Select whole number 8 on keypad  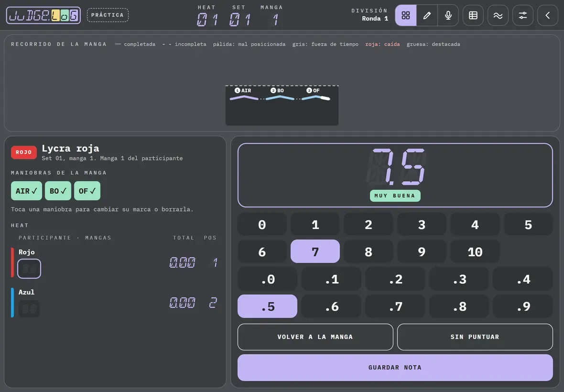click(369, 251)
